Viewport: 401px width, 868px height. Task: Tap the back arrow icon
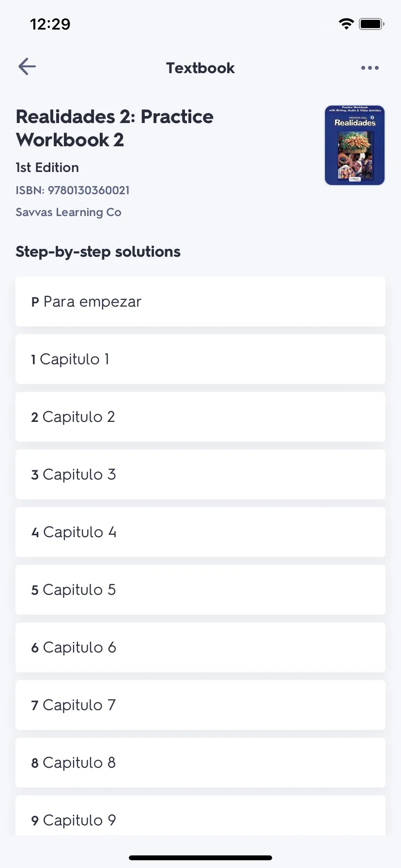pyautogui.click(x=27, y=67)
